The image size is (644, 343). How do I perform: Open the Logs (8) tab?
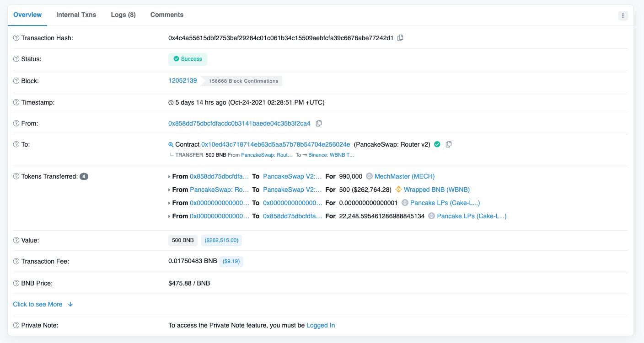click(x=123, y=15)
